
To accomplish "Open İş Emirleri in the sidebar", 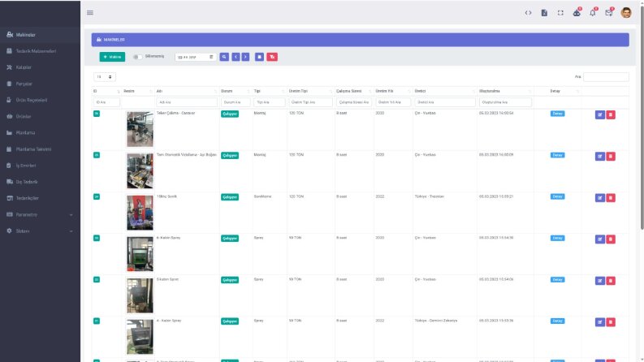I will pos(41,166).
